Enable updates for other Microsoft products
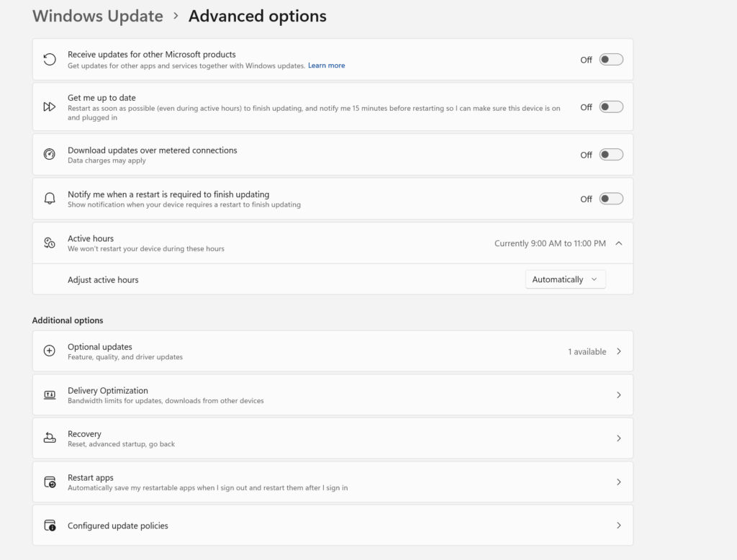 611,60
